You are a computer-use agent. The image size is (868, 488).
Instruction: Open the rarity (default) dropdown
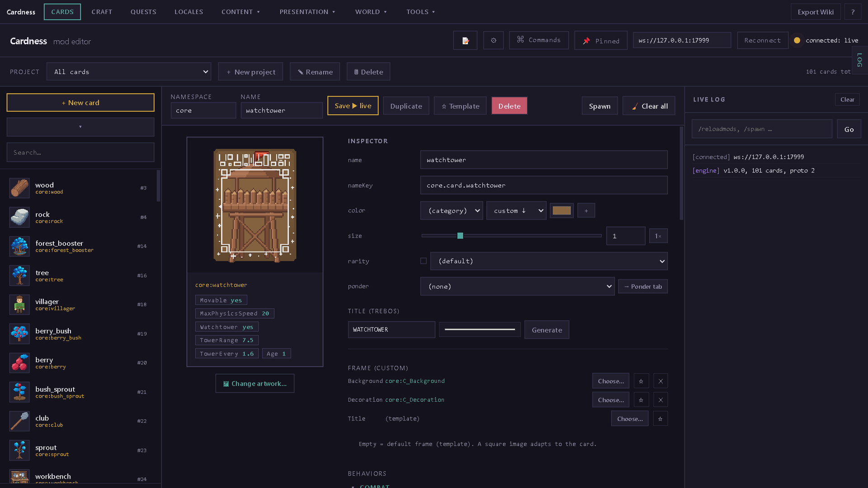549,261
